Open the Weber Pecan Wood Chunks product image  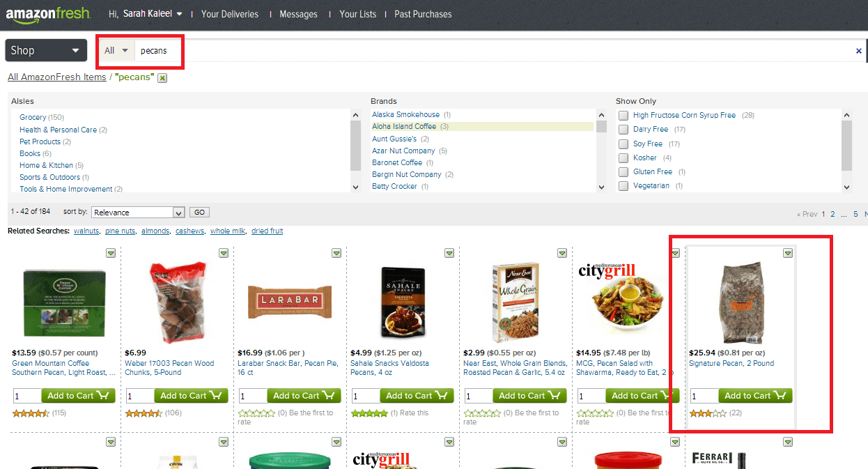point(177,301)
